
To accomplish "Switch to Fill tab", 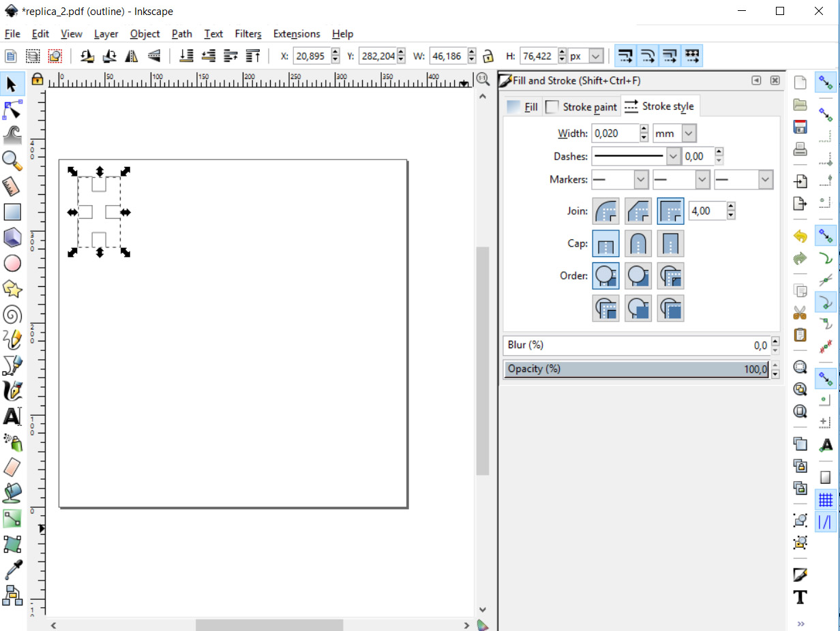I will click(523, 107).
